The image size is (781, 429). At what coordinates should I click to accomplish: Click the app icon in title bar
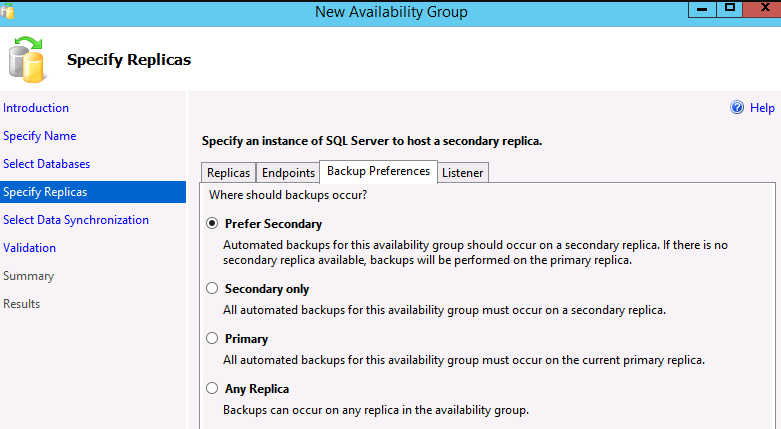[x=8, y=11]
